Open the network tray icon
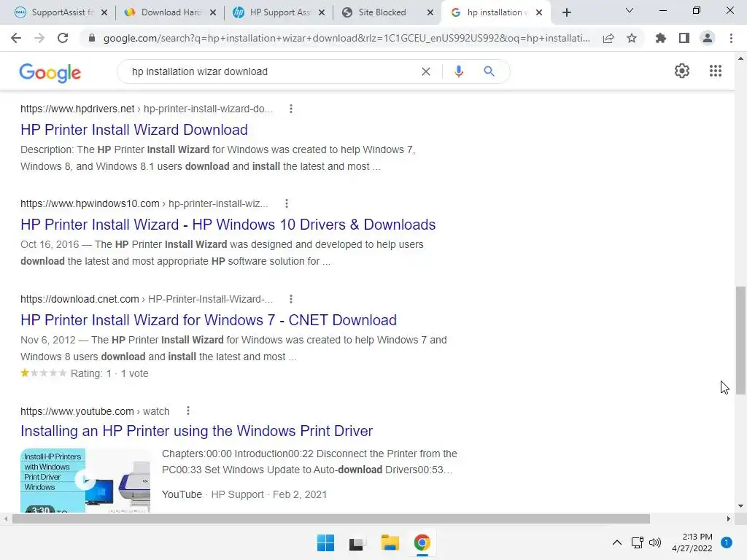 pos(637,542)
